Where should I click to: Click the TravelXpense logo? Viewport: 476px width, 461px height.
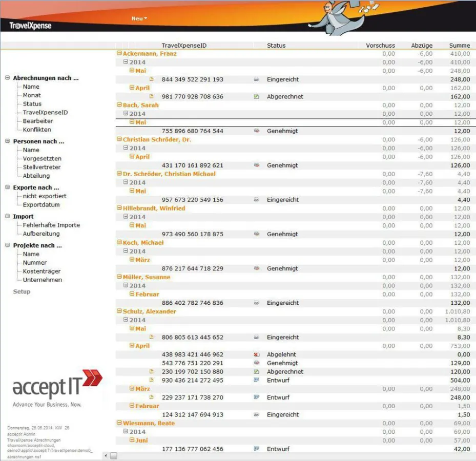(x=30, y=25)
